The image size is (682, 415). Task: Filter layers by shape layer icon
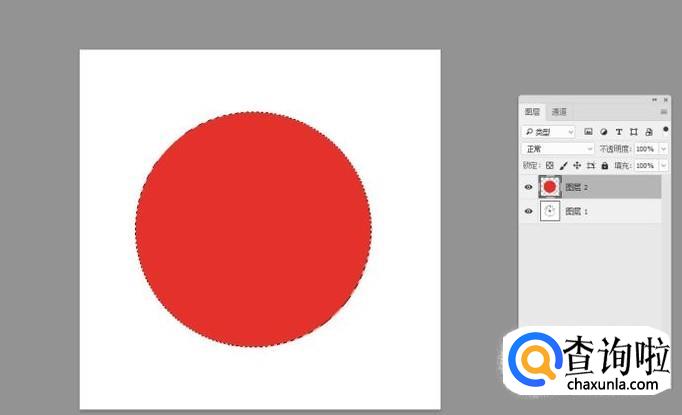pyautogui.click(x=634, y=132)
